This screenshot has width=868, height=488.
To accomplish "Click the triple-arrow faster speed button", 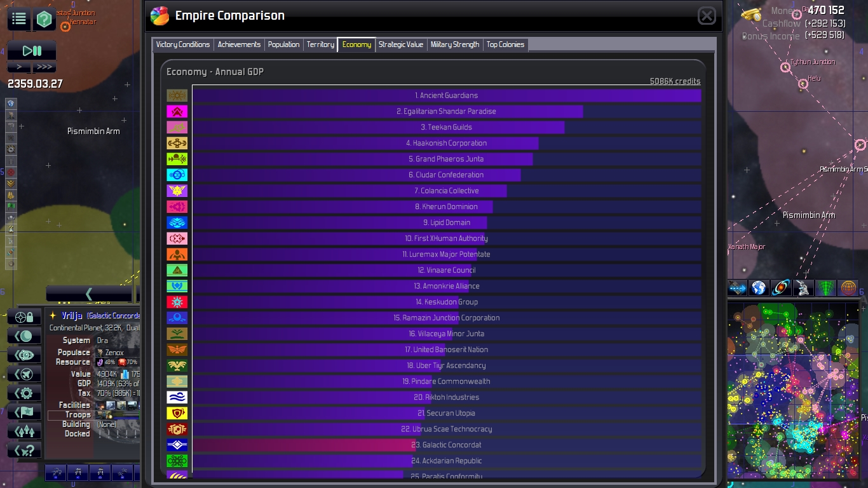I will pos(44,67).
